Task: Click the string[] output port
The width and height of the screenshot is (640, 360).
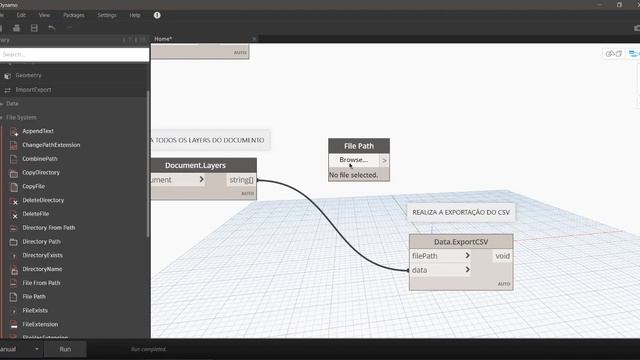Action: 241,180
